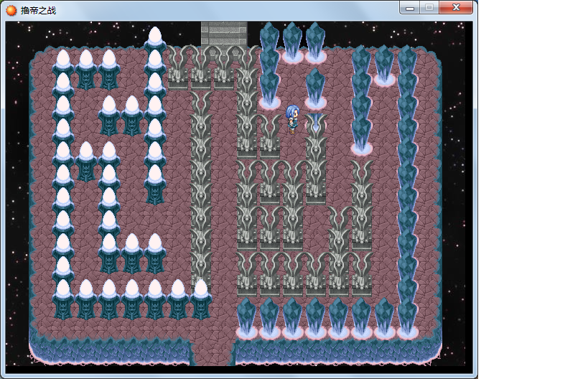588x379 pixels.
Task: Click the small crystal beside the player
Action: click(316, 122)
